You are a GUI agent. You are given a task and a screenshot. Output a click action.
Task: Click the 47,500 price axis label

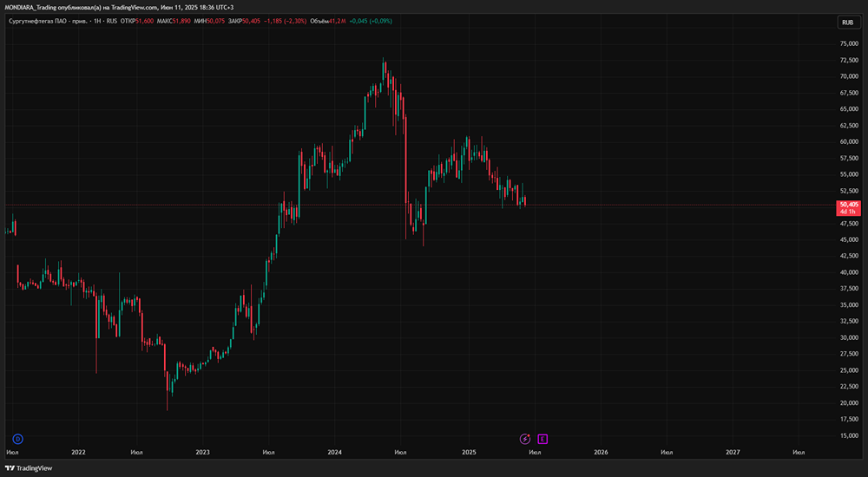pyautogui.click(x=849, y=224)
